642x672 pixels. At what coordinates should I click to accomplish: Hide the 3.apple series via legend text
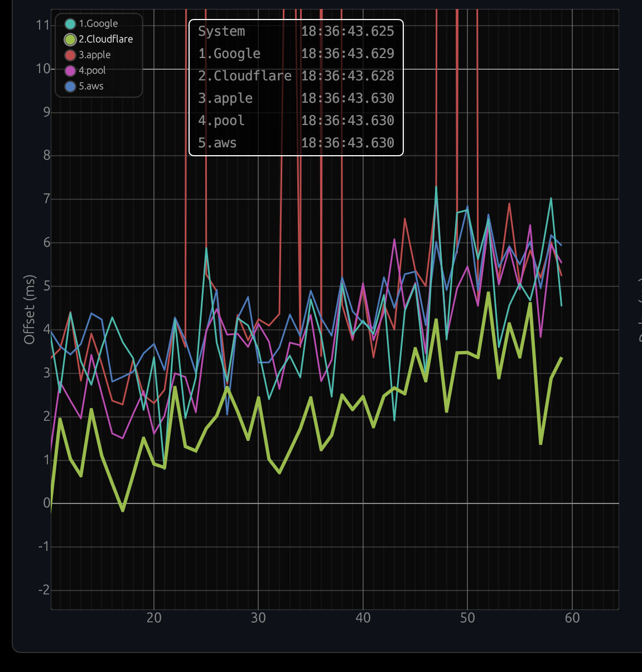click(x=94, y=55)
